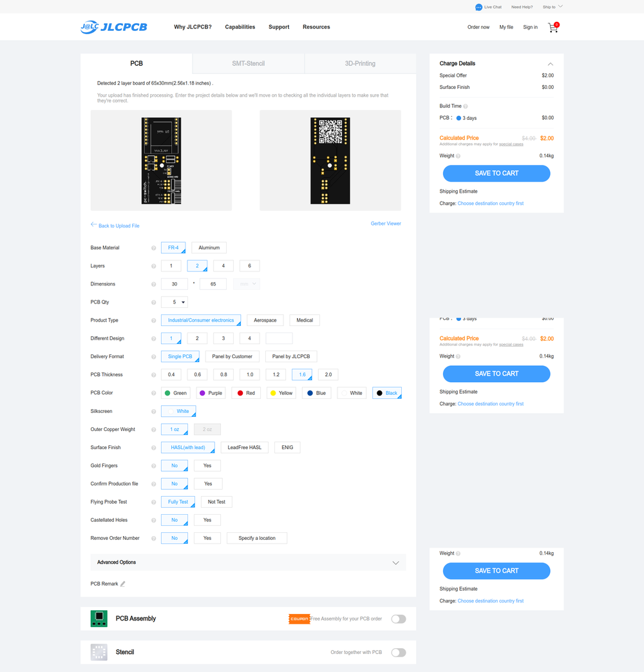Click the PCB Assembly chip icon
Image resolution: width=644 pixels, height=672 pixels.
tap(99, 619)
